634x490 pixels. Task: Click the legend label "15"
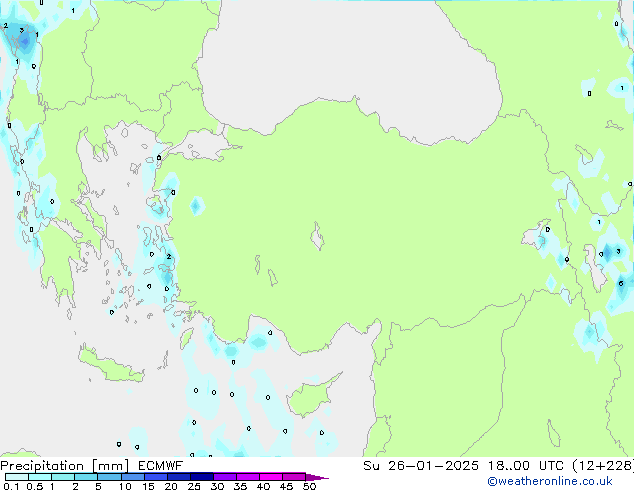(148, 486)
